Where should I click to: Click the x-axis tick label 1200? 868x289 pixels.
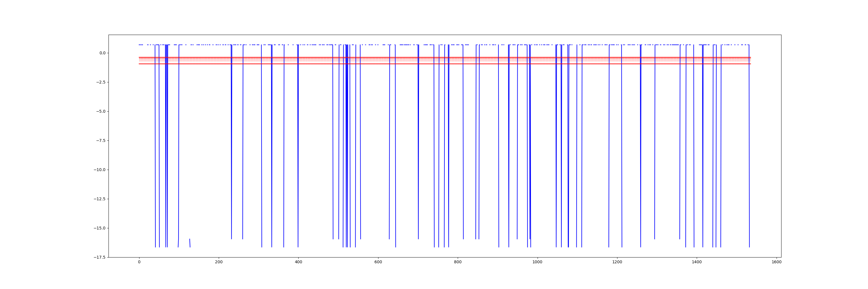pos(617,262)
